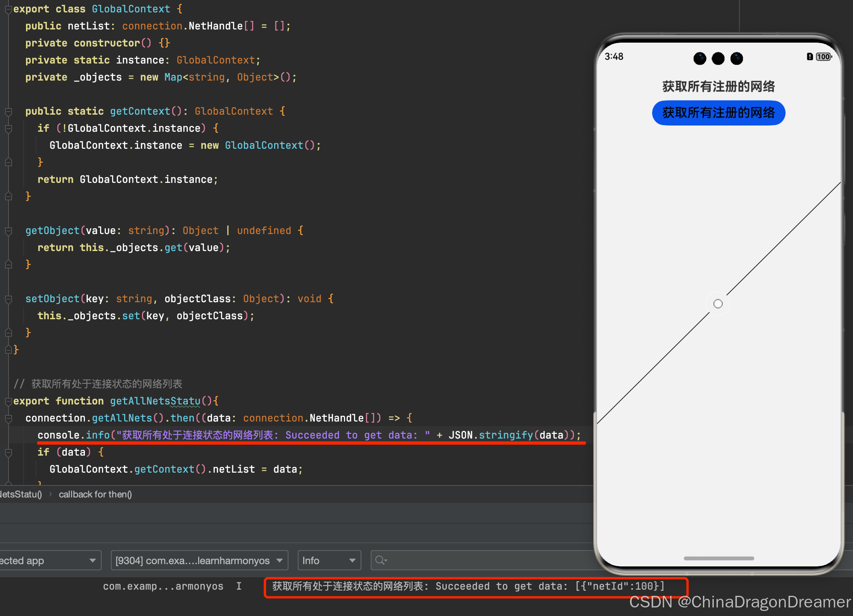Collapse the getContext() method fold marker
This screenshot has height=616, width=853.
pyautogui.click(x=8, y=112)
